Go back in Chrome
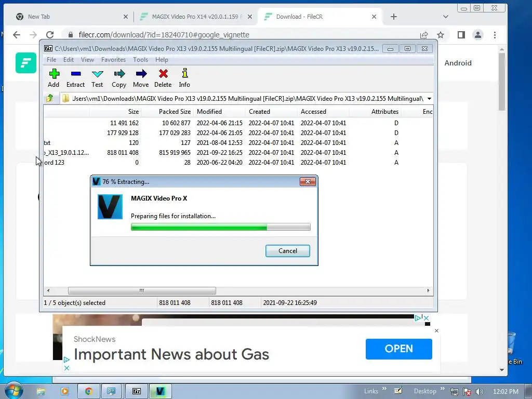 pyautogui.click(x=16, y=35)
